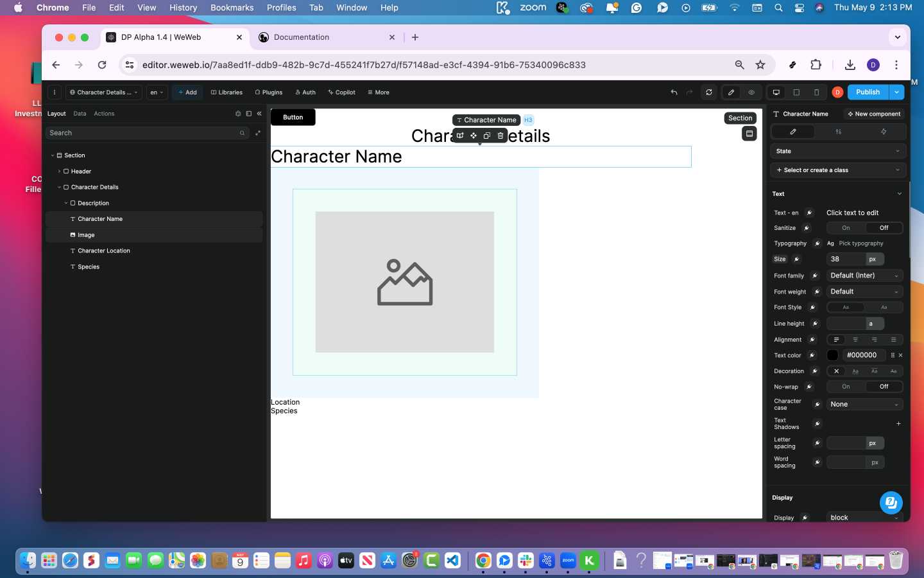Click the expand icon beside layout search
This screenshot has width=924, height=578.
click(258, 133)
